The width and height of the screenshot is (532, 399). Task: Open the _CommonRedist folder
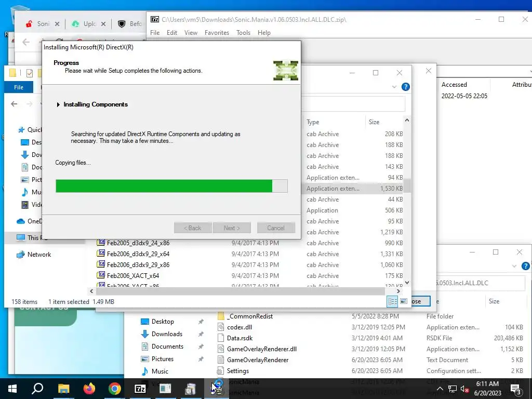[250, 316]
